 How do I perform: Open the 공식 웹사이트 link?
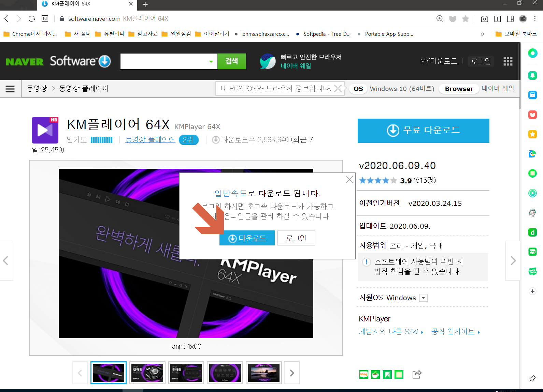click(456, 332)
